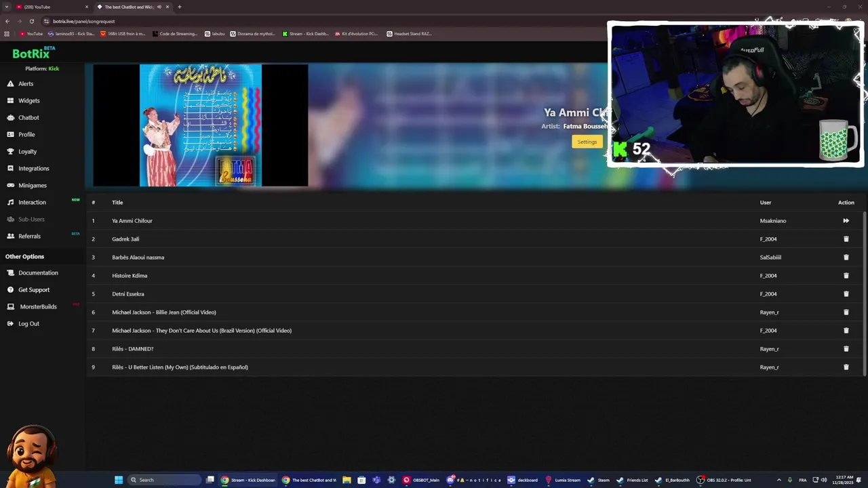Image resolution: width=868 pixels, height=488 pixels.
Task: Delete Barbès Alaoui nassma from queue
Action: coord(846,258)
